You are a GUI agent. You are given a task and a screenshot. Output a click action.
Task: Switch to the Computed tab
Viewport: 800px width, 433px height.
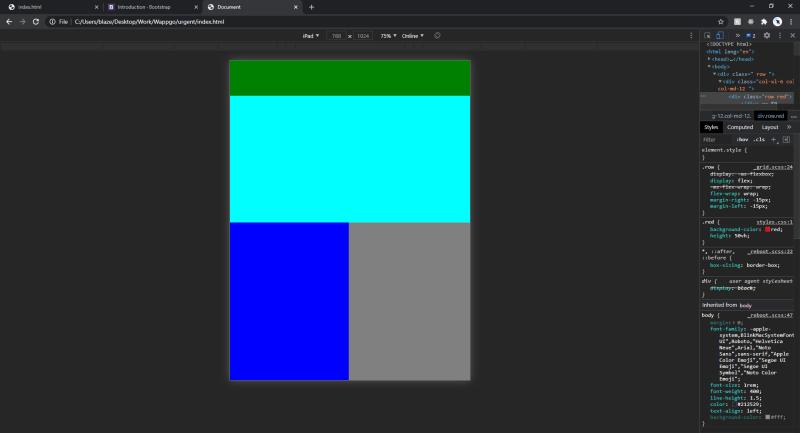click(740, 127)
